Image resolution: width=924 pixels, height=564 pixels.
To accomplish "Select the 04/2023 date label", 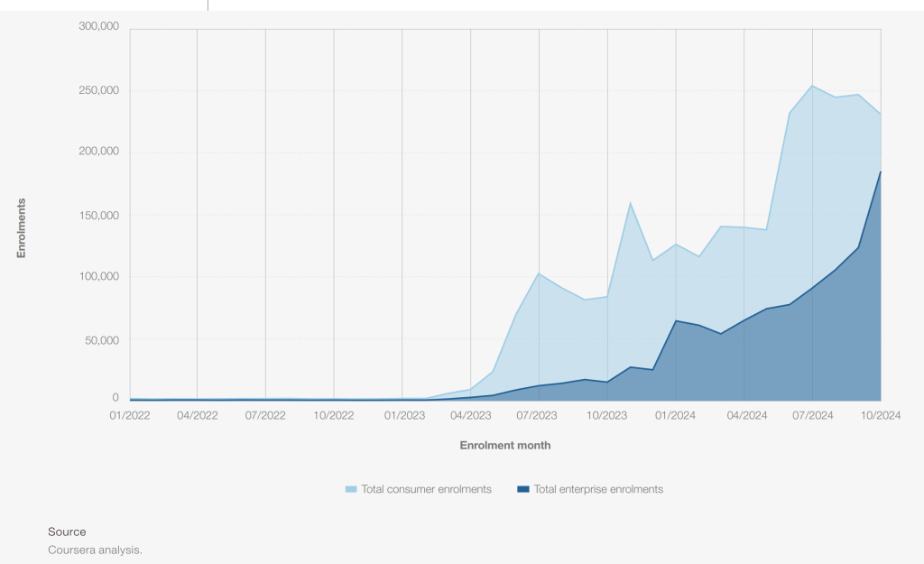I will [470, 416].
